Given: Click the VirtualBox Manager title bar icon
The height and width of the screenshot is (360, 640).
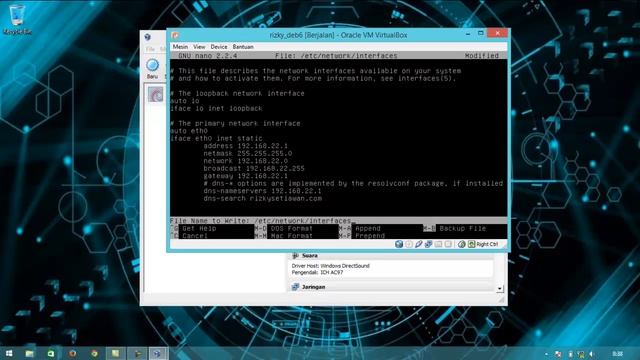Looking at the screenshot, I should coord(147,37).
